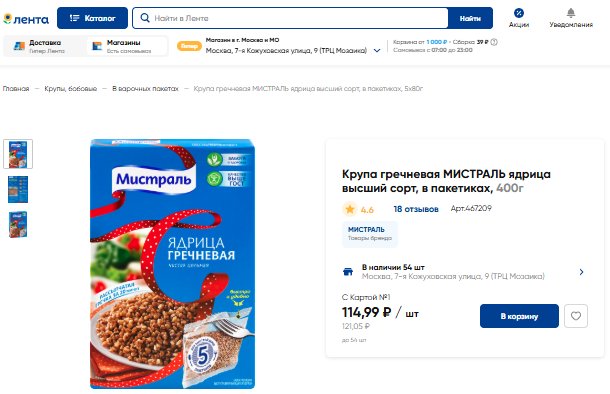This screenshot has width=610, height=394.
Task: Select the second product thumbnail
Action: [18, 189]
